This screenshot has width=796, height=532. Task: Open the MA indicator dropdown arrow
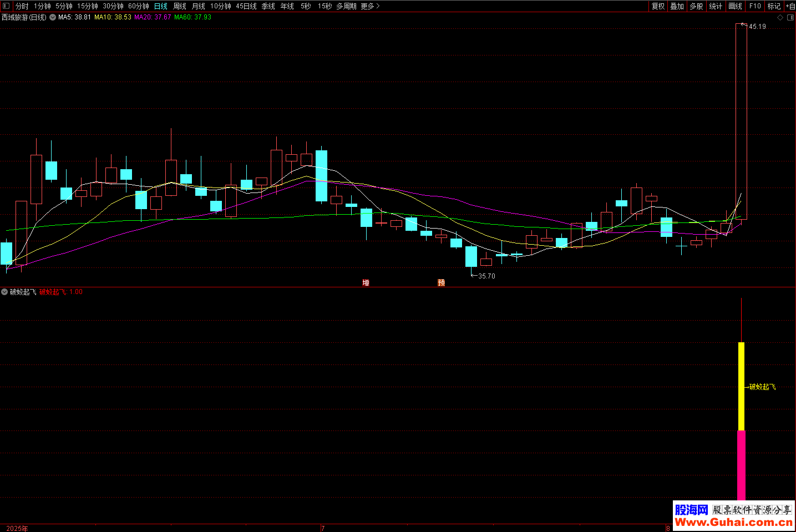[x=53, y=17]
